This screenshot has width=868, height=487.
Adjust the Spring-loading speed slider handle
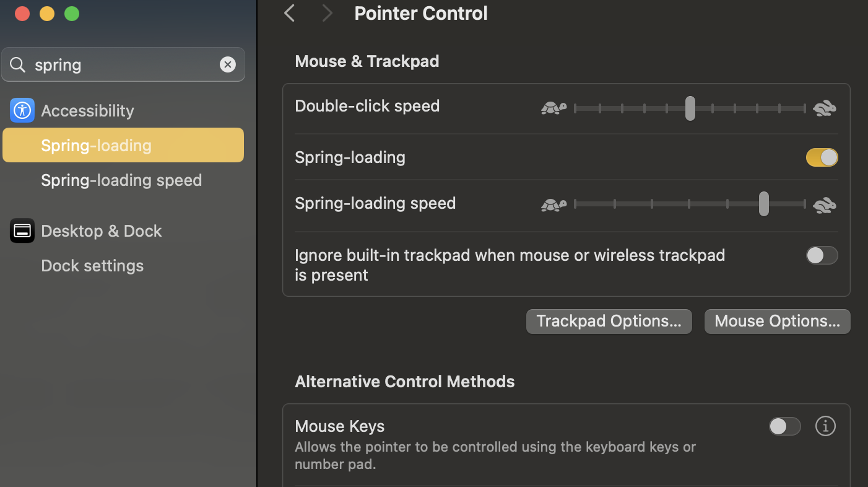click(x=763, y=204)
